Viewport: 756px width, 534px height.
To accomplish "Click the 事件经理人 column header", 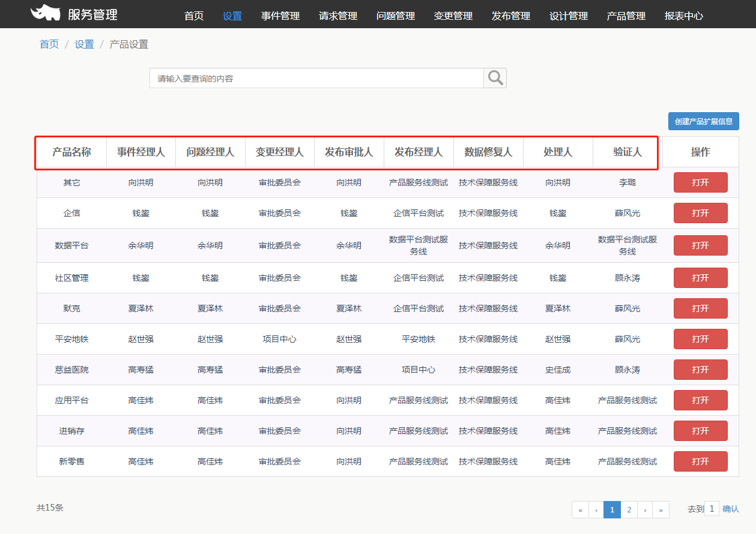I will [x=141, y=152].
